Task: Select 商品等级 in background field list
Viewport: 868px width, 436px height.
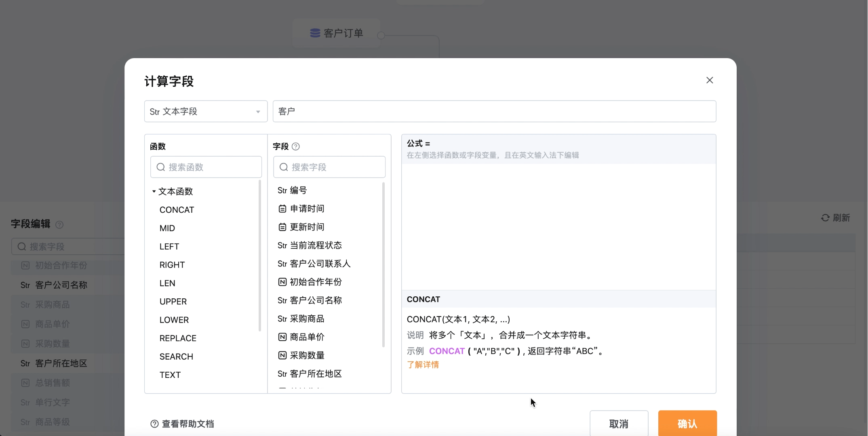Action: click(45, 422)
